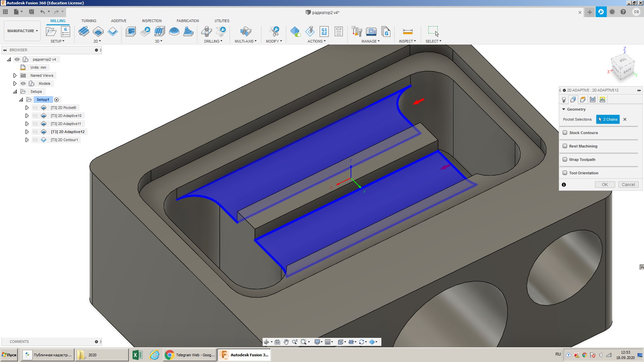This screenshot has height=362, width=644.
Task: Open the Machine Library icon in Manage
Action: pyautogui.click(x=371, y=32)
